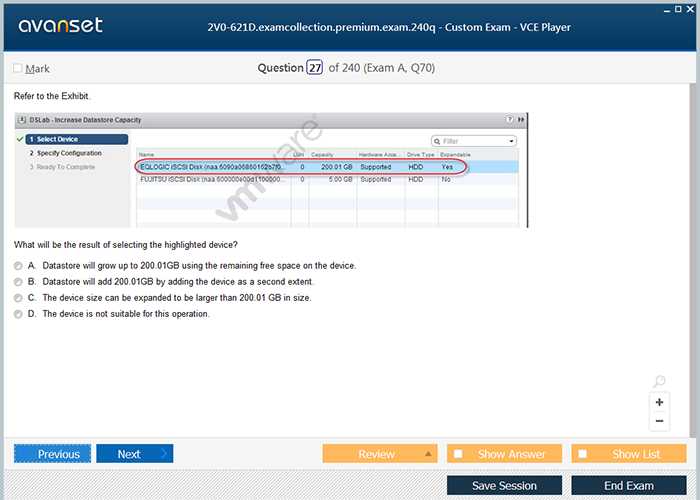Tick the Mark checkbox for this question
The height and width of the screenshot is (500, 700).
[x=18, y=69]
